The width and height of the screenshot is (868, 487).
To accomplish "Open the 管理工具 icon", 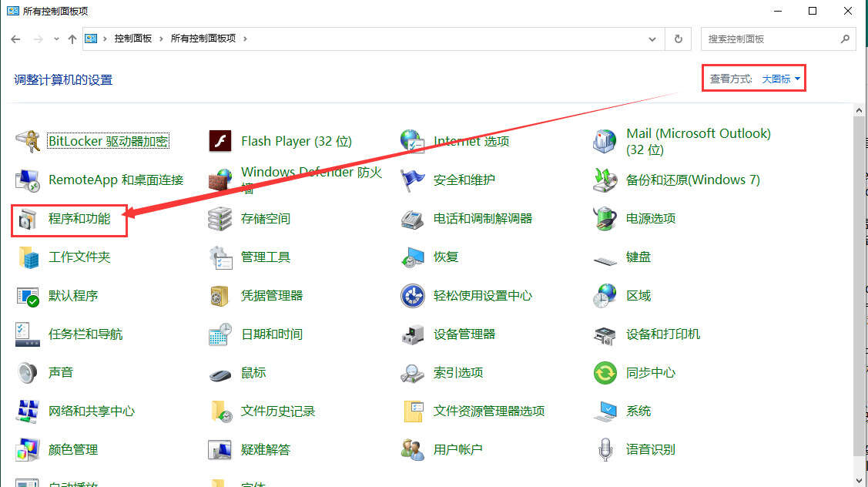I will tap(220, 257).
